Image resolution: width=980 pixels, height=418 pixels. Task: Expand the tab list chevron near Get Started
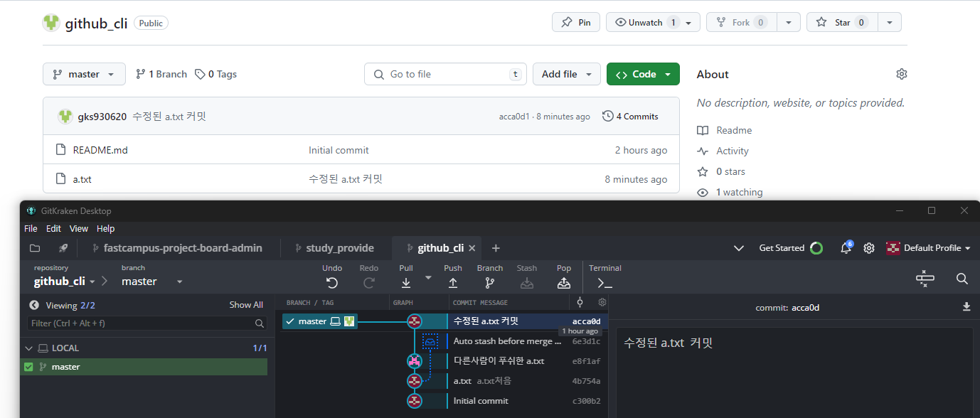[x=739, y=248]
